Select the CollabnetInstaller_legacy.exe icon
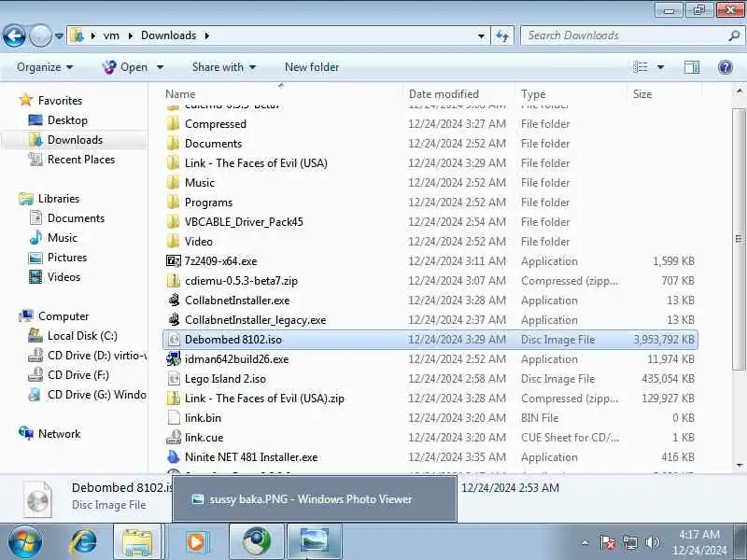Screen dimensions: 747x560 (174, 319)
